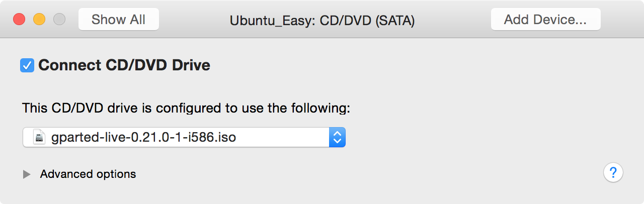
Task: Click the empty title bar area beside Add Device
Action: pyautogui.click(x=622, y=20)
